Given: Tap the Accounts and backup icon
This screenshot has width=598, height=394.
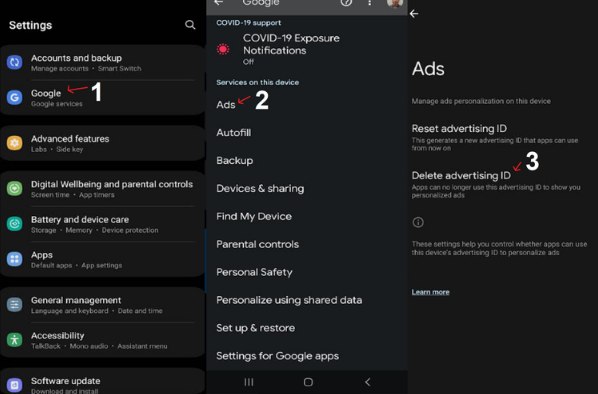Looking at the screenshot, I should tap(14, 62).
